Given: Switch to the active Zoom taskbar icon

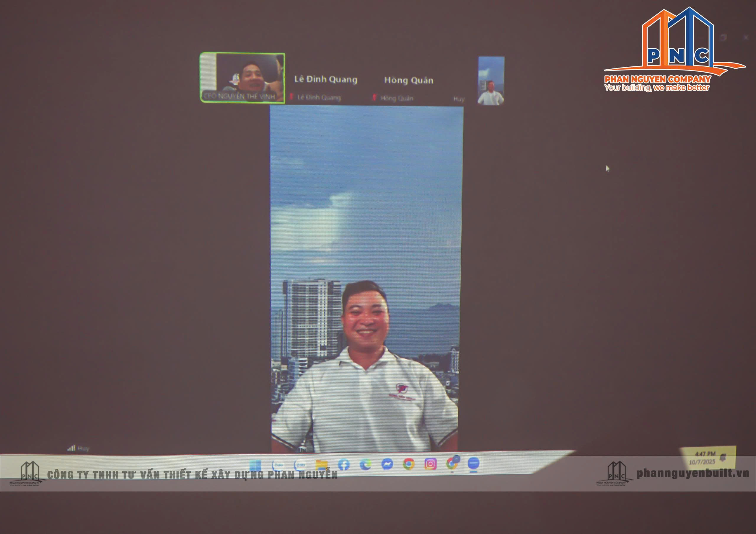Looking at the screenshot, I should pyautogui.click(x=473, y=463).
